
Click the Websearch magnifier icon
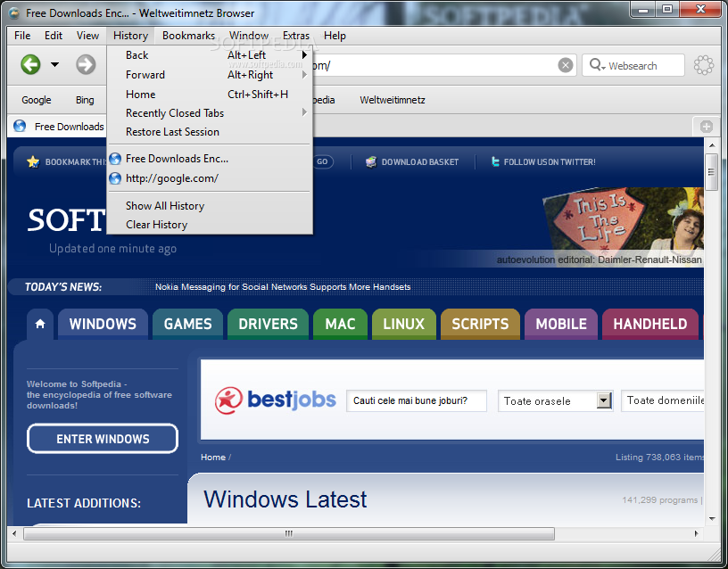(596, 65)
